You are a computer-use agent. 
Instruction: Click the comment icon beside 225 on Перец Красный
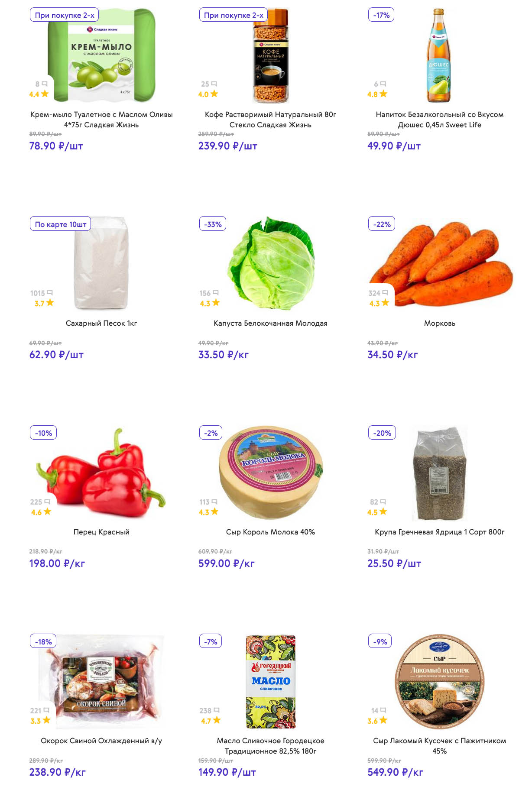tap(47, 502)
